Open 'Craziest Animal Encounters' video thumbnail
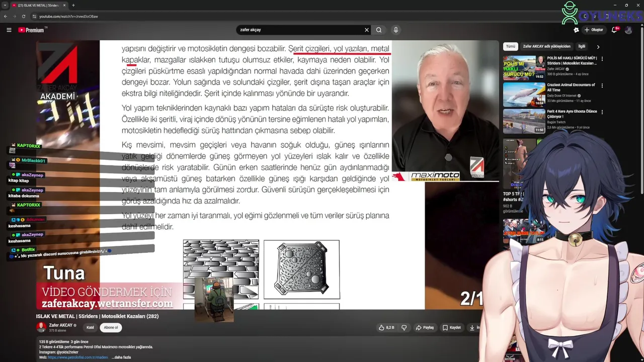The image size is (644, 362). click(524, 94)
